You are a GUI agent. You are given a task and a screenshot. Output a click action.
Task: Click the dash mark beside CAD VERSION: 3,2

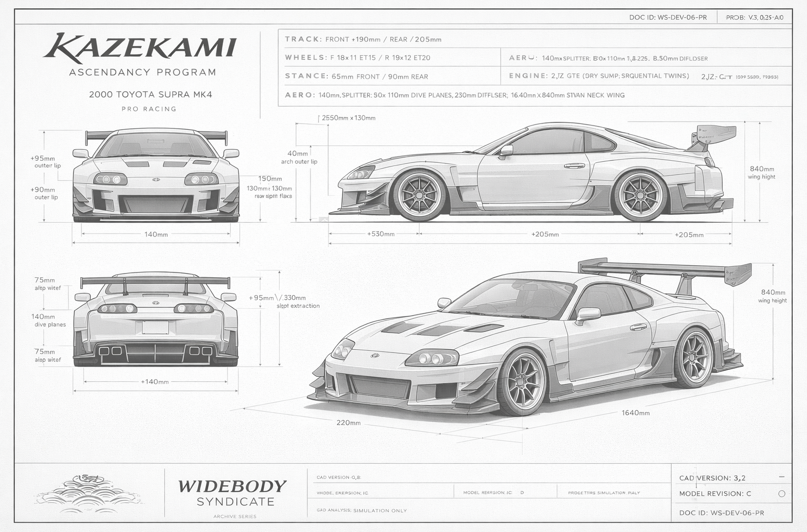pyautogui.click(x=781, y=477)
